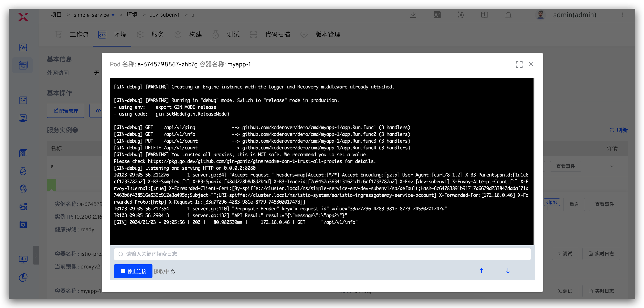The height and width of the screenshot is (308, 644).
Task: Click the AI assistant sparkle icon
Action: coord(461,15)
